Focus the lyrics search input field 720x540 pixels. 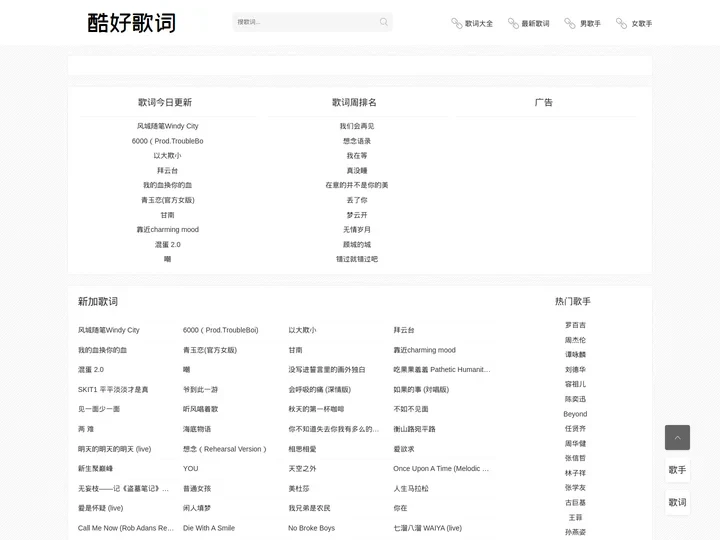[x=312, y=22]
